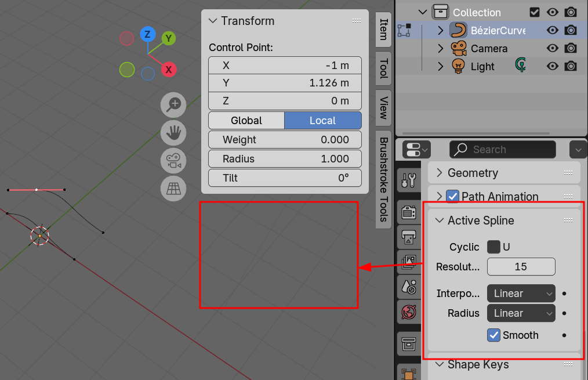
Task: Open the Output properties printer icon
Action: click(x=409, y=237)
